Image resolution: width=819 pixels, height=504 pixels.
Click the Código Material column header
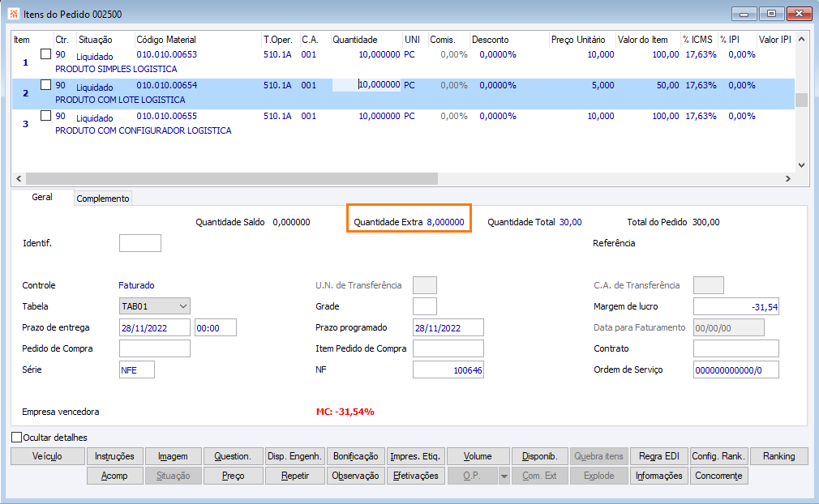[x=166, y=40]
